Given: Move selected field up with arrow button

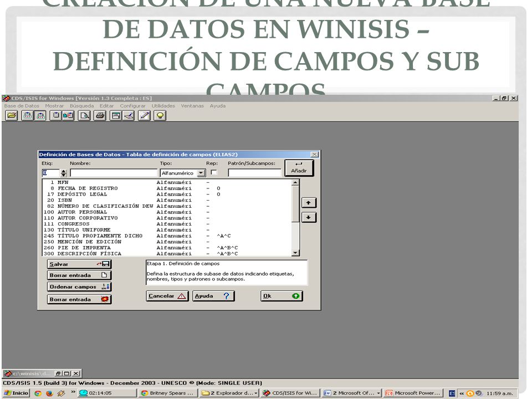Looking at the screenshot, I should 309,203.
